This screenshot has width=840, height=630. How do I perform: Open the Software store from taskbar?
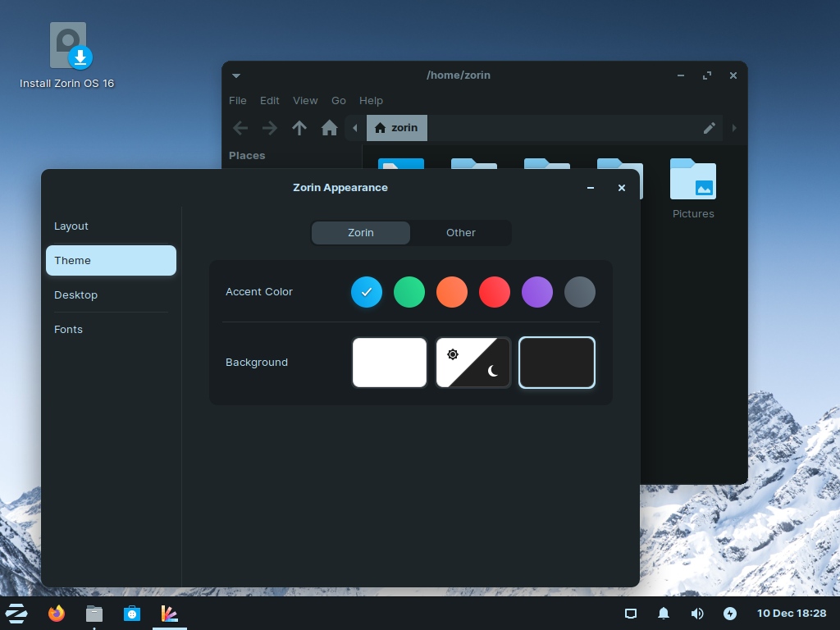tap(132, 614)
